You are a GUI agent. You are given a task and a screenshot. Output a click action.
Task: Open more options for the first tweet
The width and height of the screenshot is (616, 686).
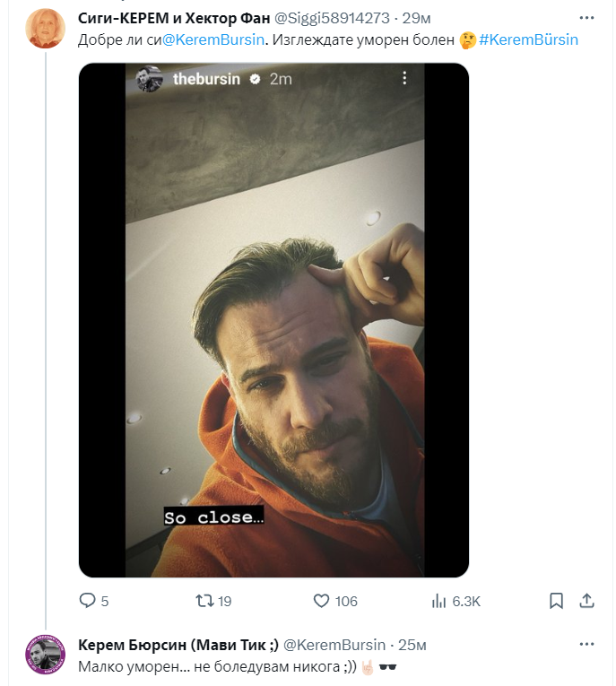click(586, 17)
